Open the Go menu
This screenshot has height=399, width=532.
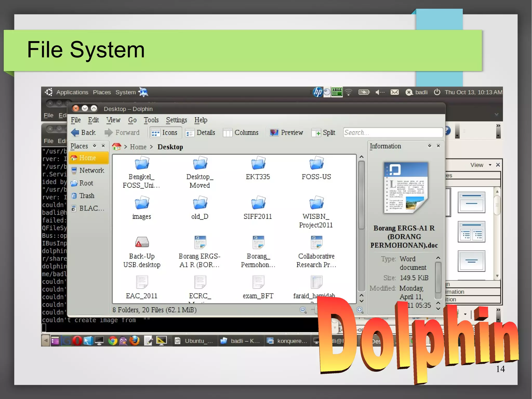pos(132,120)
